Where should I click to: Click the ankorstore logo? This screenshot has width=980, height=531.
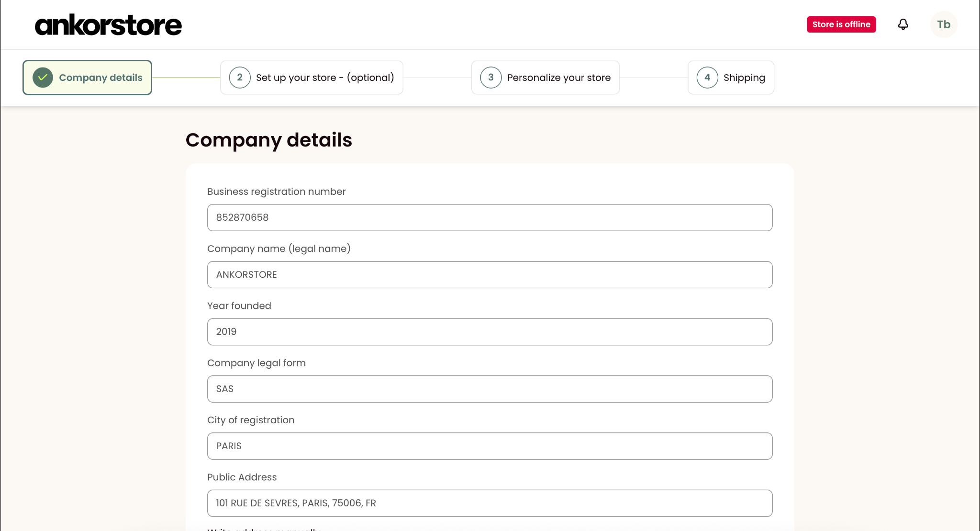108,25
